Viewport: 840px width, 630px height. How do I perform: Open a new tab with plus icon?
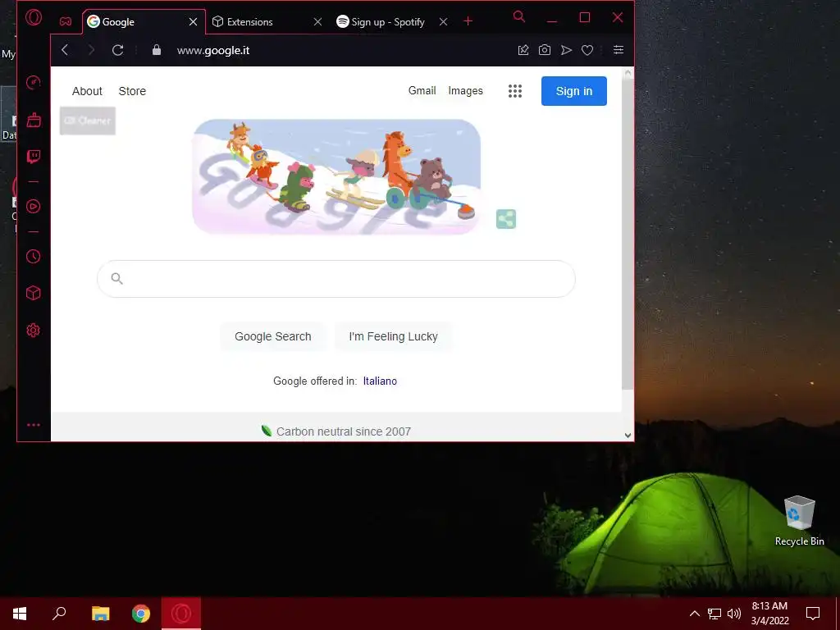468,21
